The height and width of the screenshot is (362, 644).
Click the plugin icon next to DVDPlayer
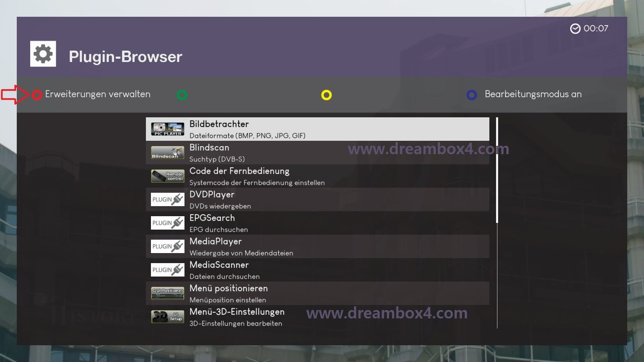168,199
